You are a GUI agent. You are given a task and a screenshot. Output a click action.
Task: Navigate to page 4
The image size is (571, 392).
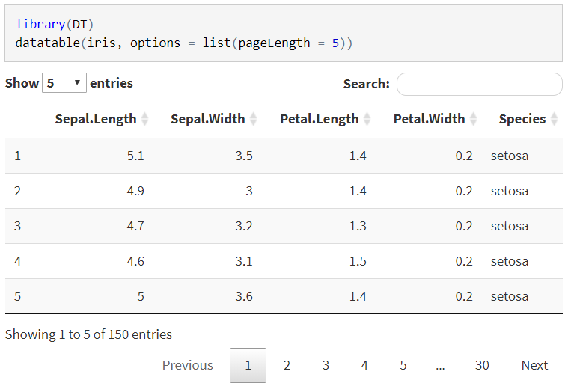coord(364,365)
